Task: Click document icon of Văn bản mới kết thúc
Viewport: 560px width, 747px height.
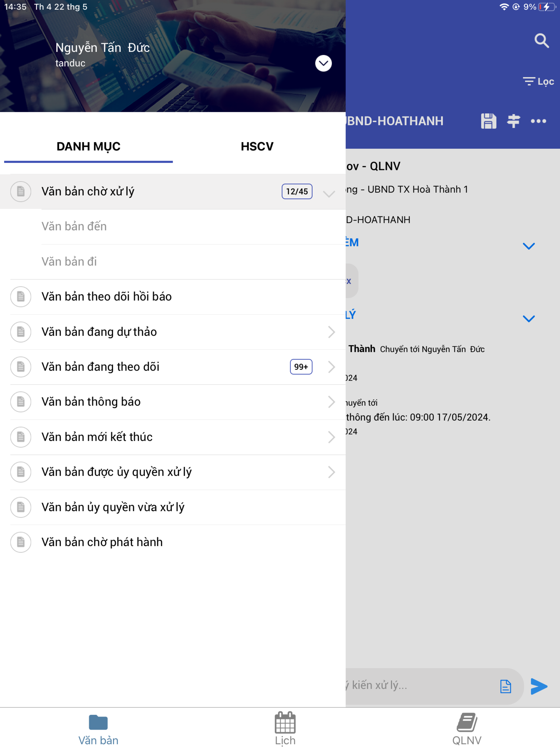Action: (21, 437)
